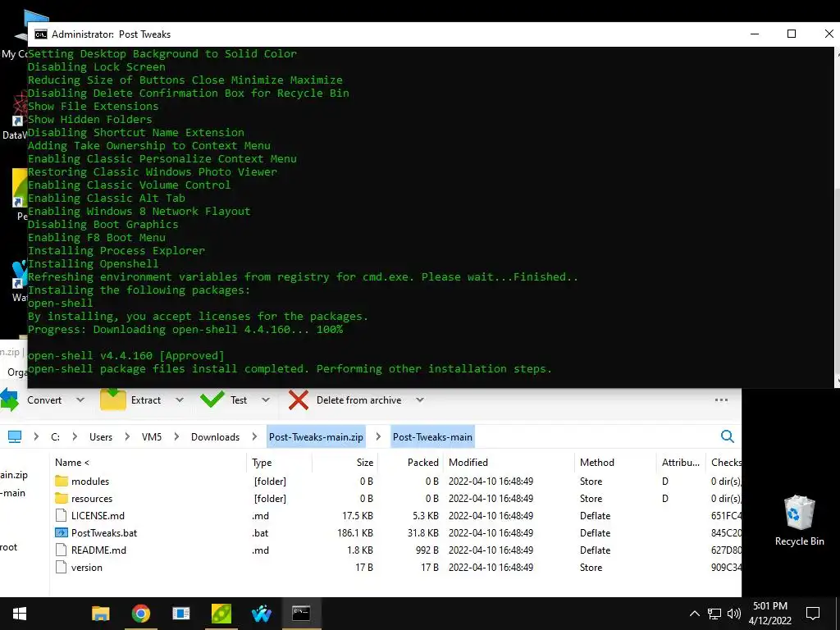Select the version file row
The height and width of the screenshot is (630, 840).
pyautogui.click(x=396, y=568)
